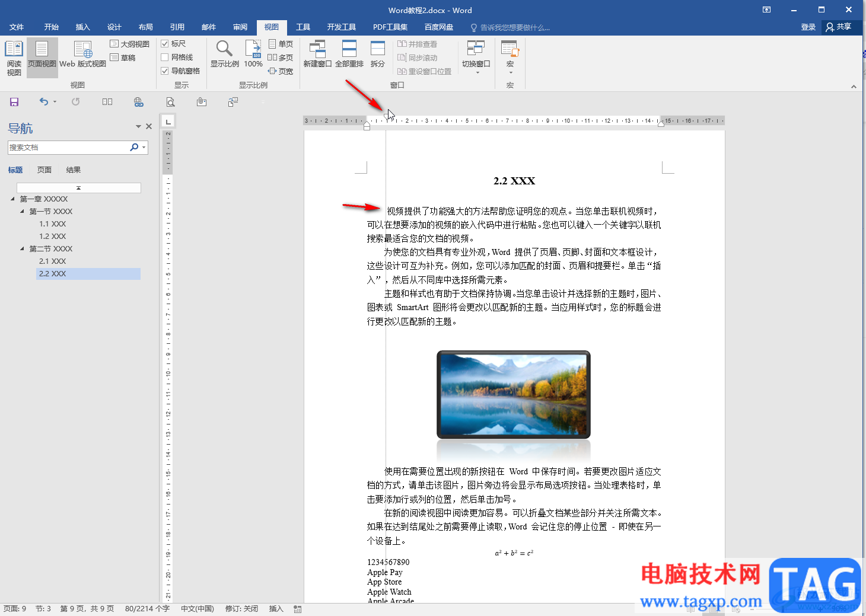Switch navigation pane to 结果 tab
The width and height of the screenshot is (866, 616).
click(74, 170)
